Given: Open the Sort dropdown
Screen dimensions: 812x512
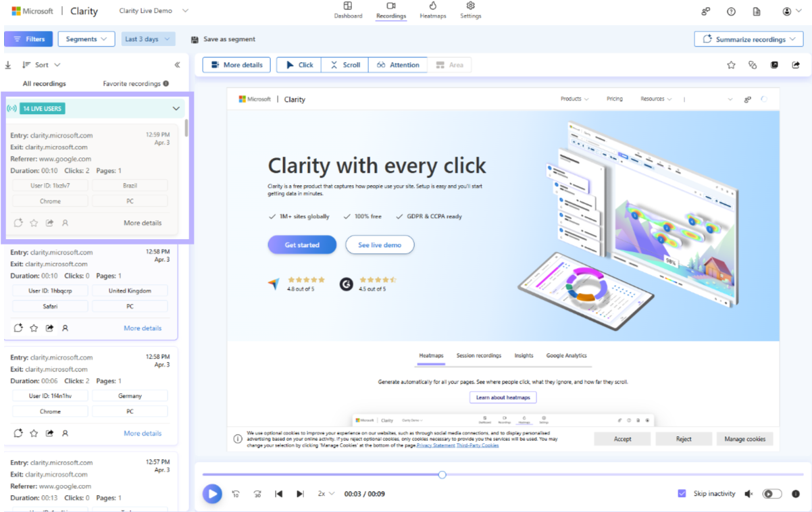Looking at the screenshot, I should [x=41, y=65].
